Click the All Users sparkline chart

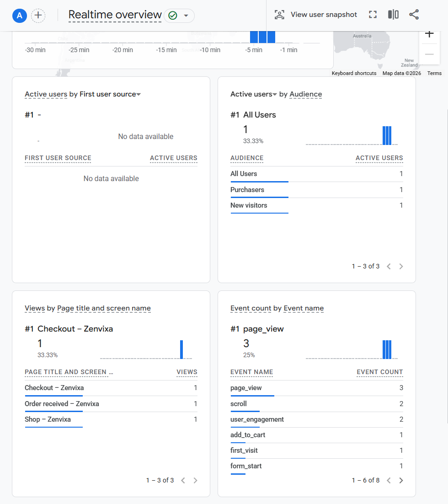click(x=352, y=136)
